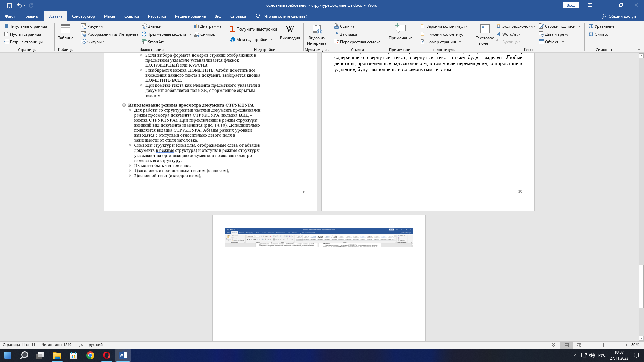Insert a table using the Table icon

coord(66,34)
